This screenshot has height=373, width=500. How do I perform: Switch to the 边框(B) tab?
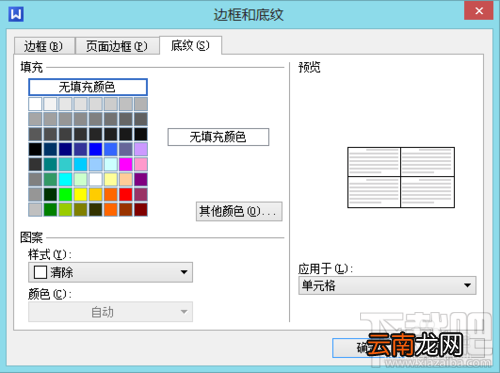44,46
